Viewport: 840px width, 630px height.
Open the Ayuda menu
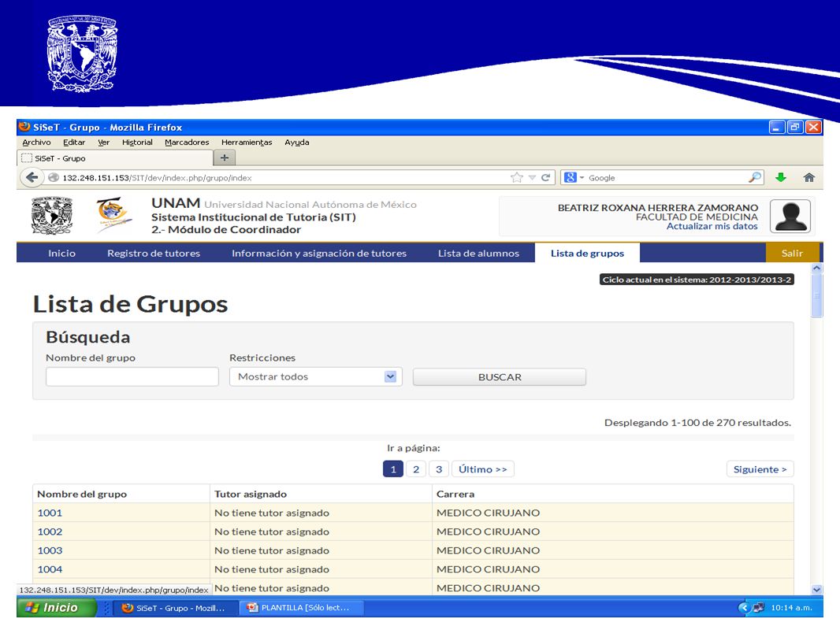(297, 143)
